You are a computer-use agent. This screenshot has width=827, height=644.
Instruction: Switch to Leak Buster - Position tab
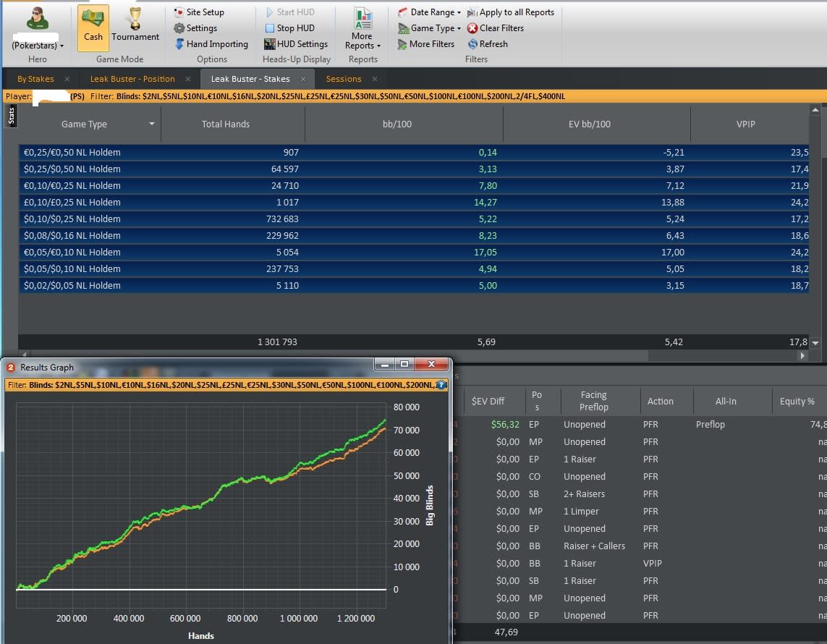click(132, 79)
